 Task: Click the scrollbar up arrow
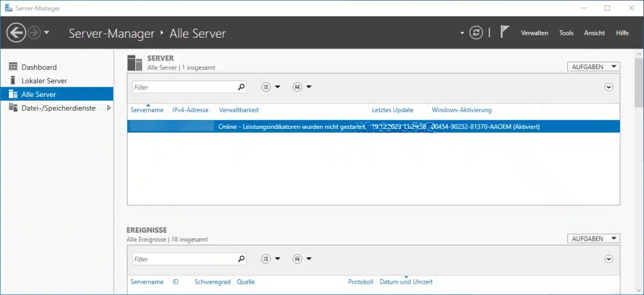point(639,54)
